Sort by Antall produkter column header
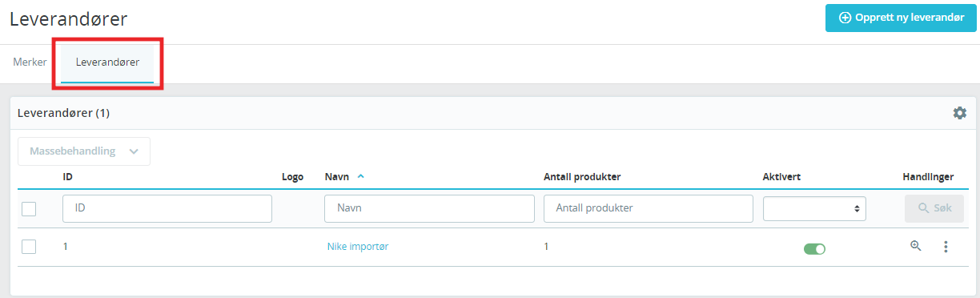This screenshot has height=298, width=980. pyautogui.click(x=582, y=176)
